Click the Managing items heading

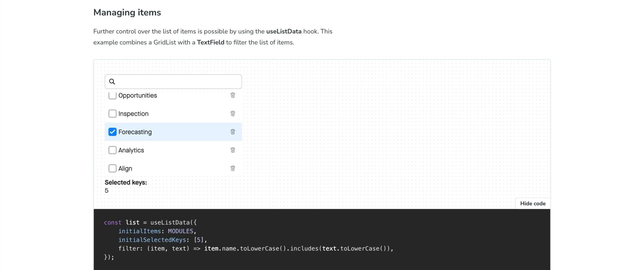pos(127,13)
